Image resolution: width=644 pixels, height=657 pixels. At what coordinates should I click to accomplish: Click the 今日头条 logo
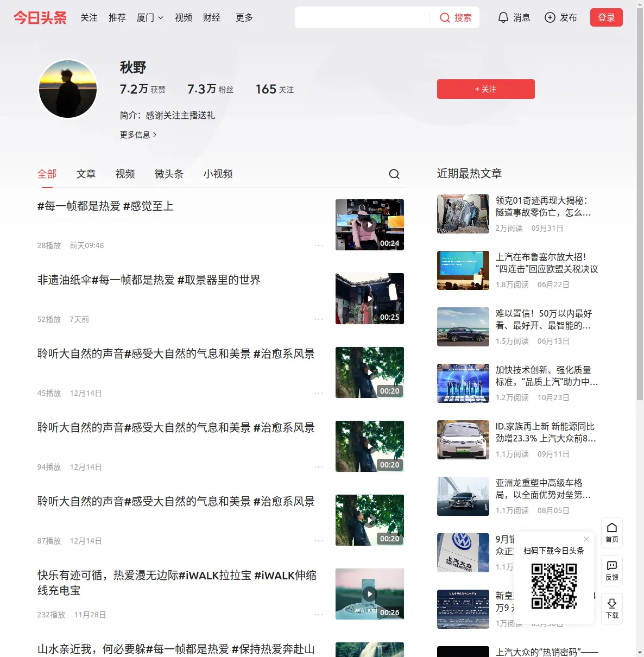click(x=40, y=18)
